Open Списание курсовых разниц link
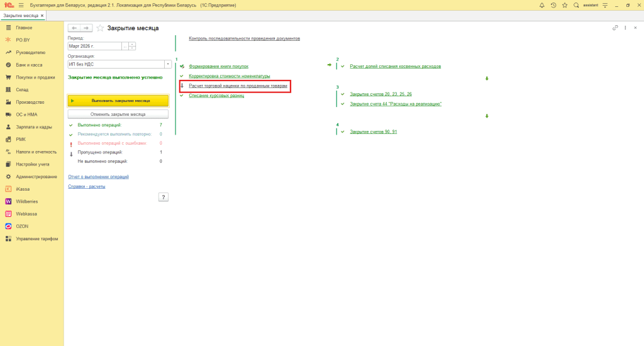 (216, 96)
